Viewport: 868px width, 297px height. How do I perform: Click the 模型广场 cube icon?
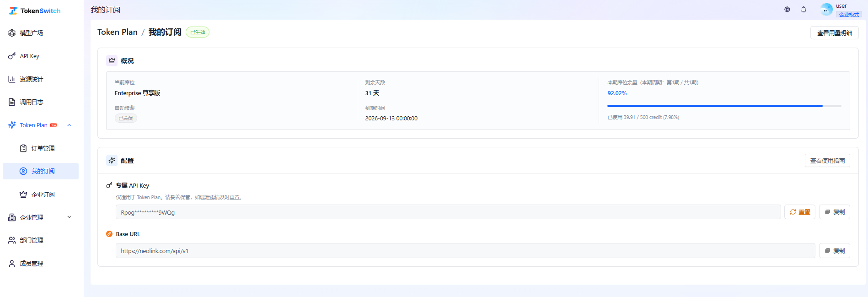click(12, 33)
